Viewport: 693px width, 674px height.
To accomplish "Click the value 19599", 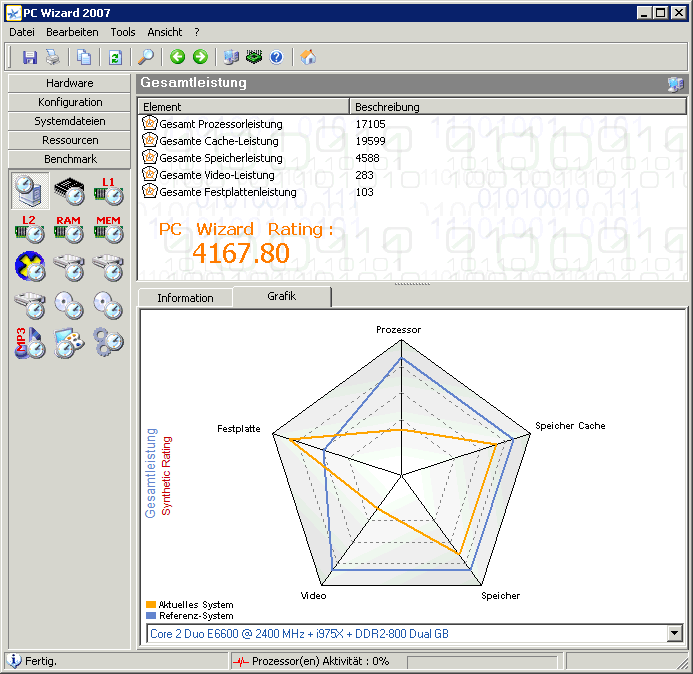I will (x=370, y=141).
